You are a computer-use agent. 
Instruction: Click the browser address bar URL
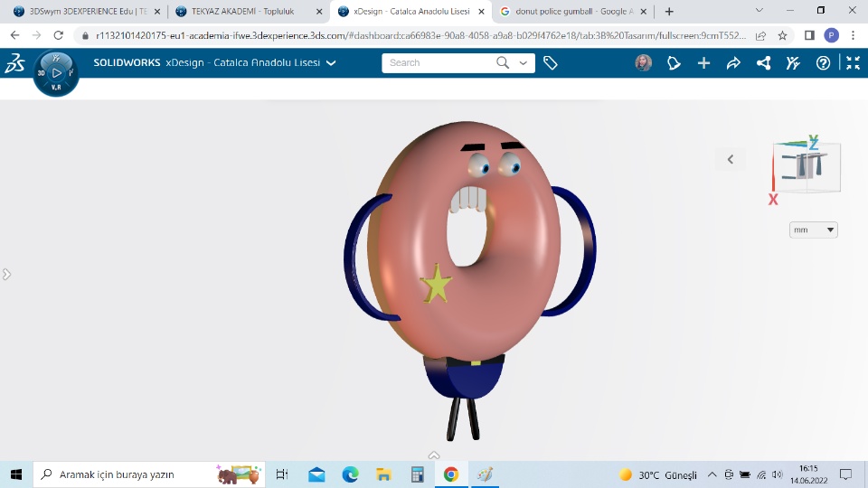(x=420, y=35)
